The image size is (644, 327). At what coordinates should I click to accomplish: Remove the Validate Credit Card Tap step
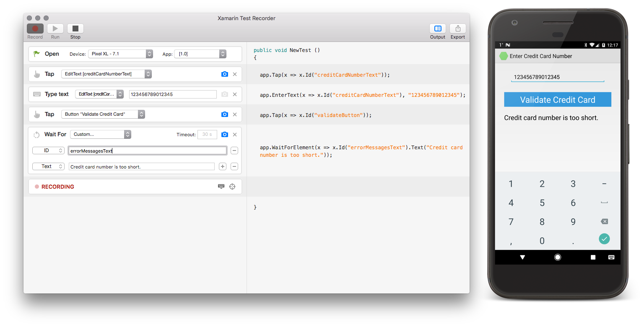[x=235, y=114]
